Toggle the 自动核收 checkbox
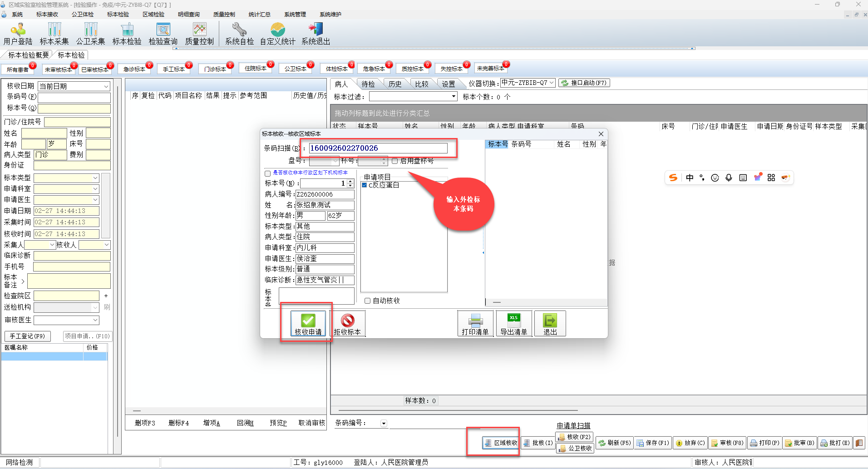Screen dimensions: 868x469 click(368, 301)
